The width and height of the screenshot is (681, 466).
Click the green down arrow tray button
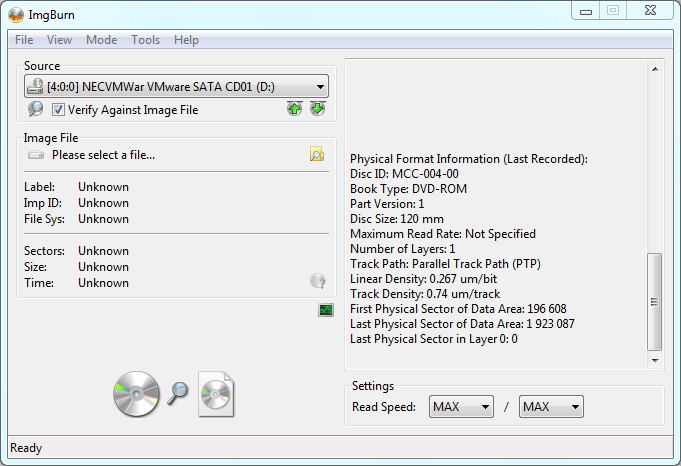pos(318,109)
